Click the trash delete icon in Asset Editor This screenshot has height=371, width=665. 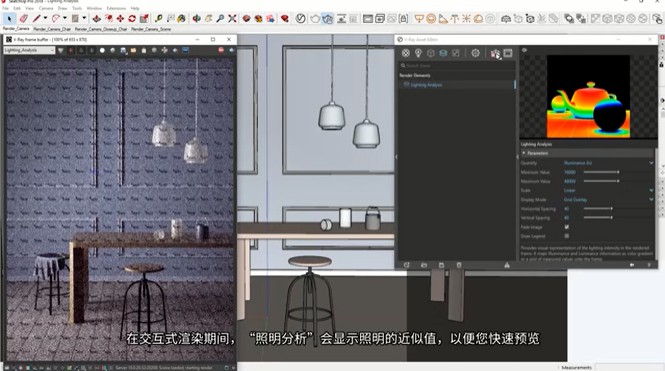coord(459,265)
